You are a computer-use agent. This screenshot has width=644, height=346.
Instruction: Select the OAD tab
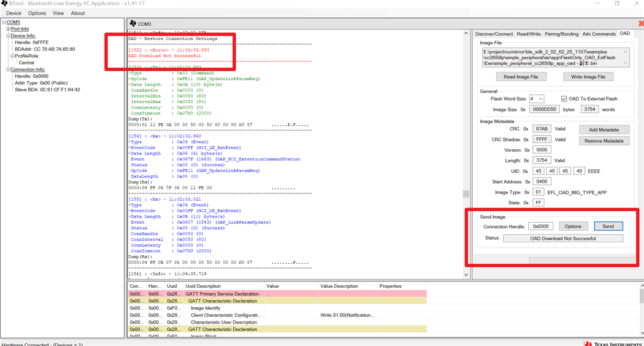pyautogui.click(x=625, y=33)
